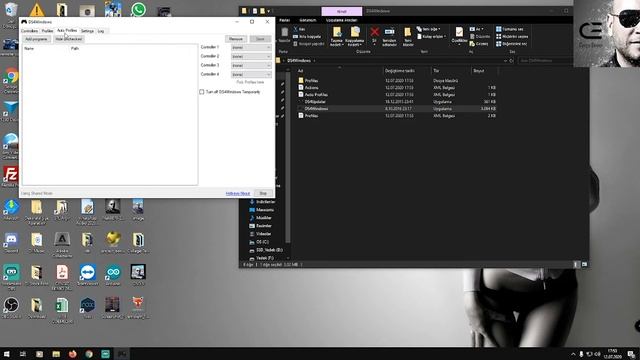Open Task View on taskbar

click(x=23, y=354)
